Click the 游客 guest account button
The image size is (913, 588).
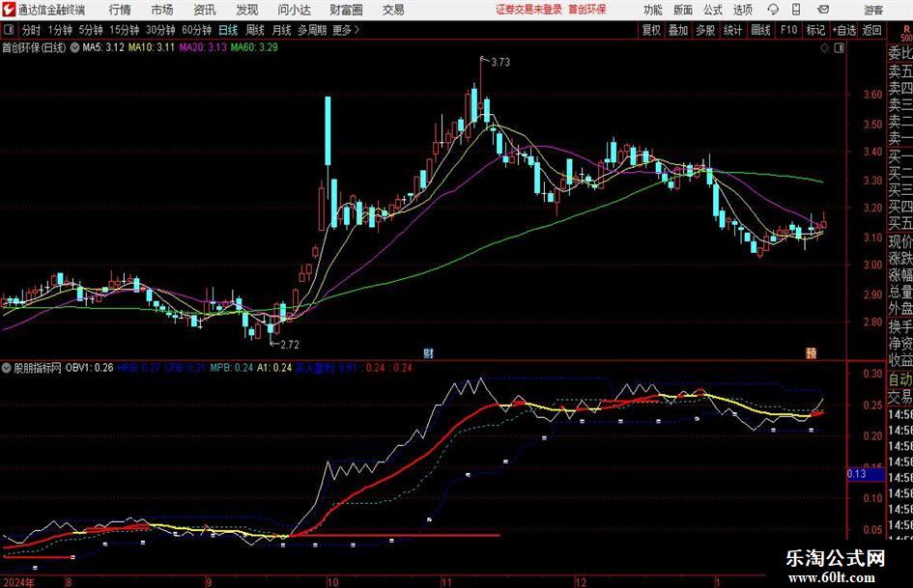coord(873,10)
